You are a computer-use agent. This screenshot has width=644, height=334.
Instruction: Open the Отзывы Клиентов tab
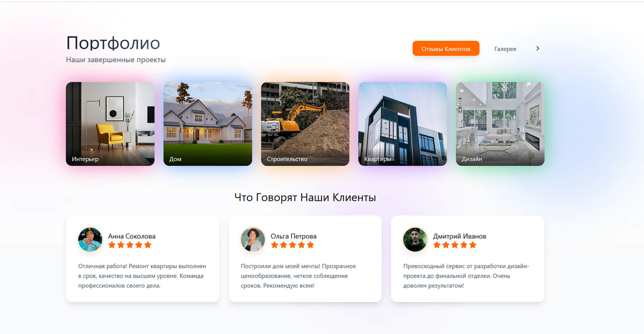tap(446, 49)
